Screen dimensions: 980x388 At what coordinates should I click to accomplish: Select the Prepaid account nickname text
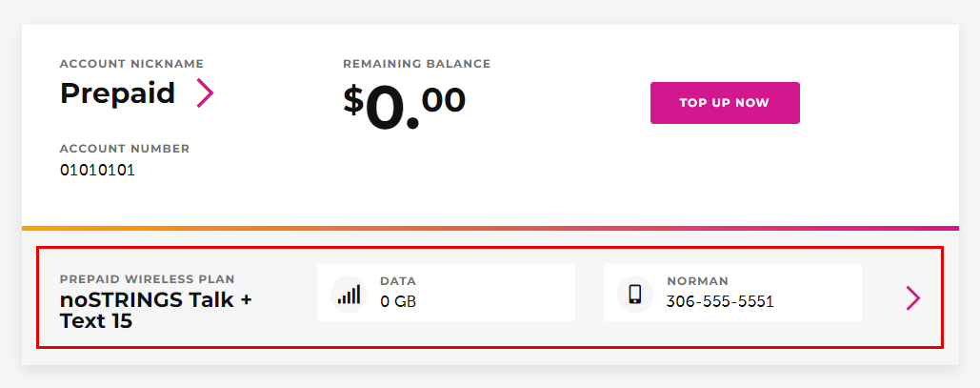point(117,92)
